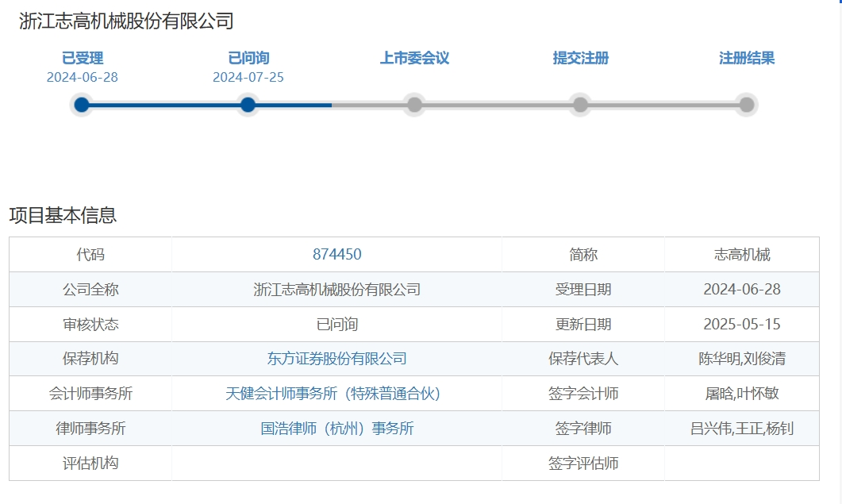Click the 签字律师 label cell
Image resolution: width=842 pixels, height=504 pixels.
click(x=583, y=429)
